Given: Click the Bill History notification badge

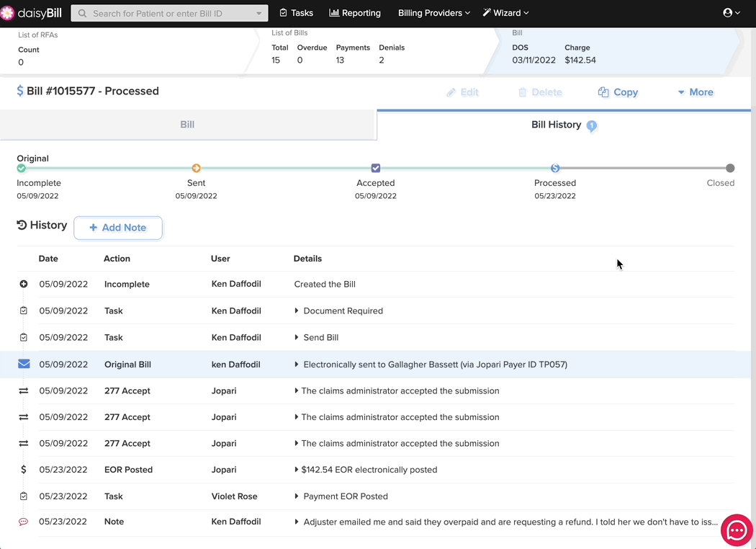Looking at the screenshot, I should click(592, 125).
